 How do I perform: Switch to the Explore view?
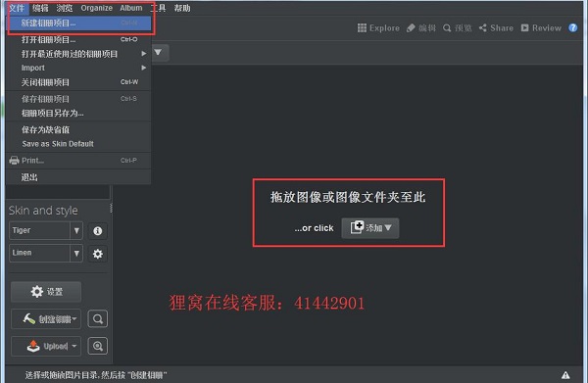(378, 28)
